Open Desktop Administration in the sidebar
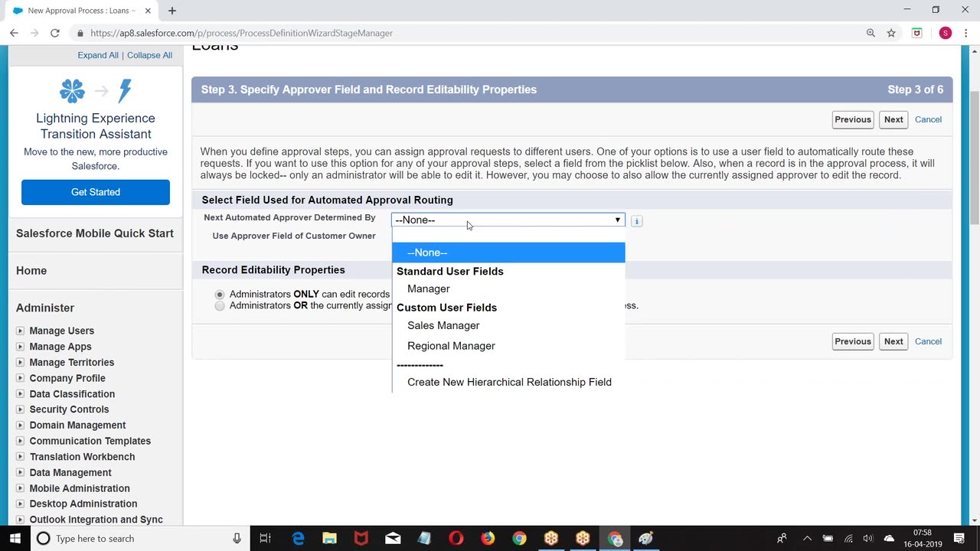 coord(83,504)
